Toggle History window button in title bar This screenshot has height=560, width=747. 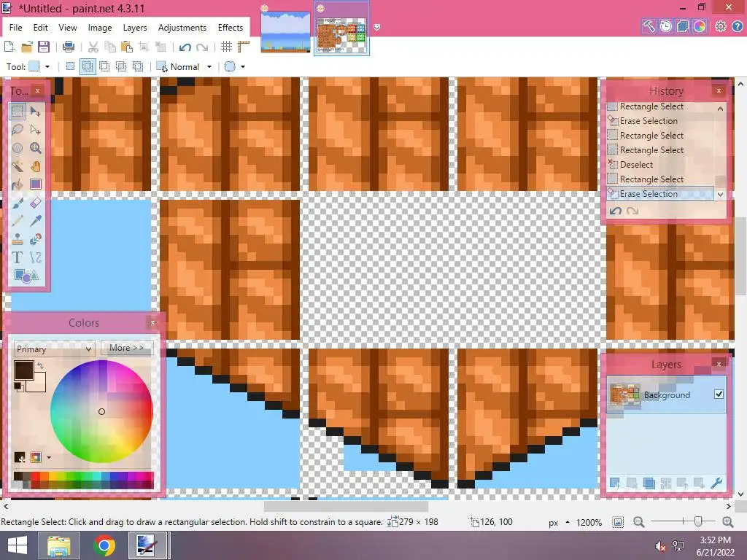click(x=665, y=26)
